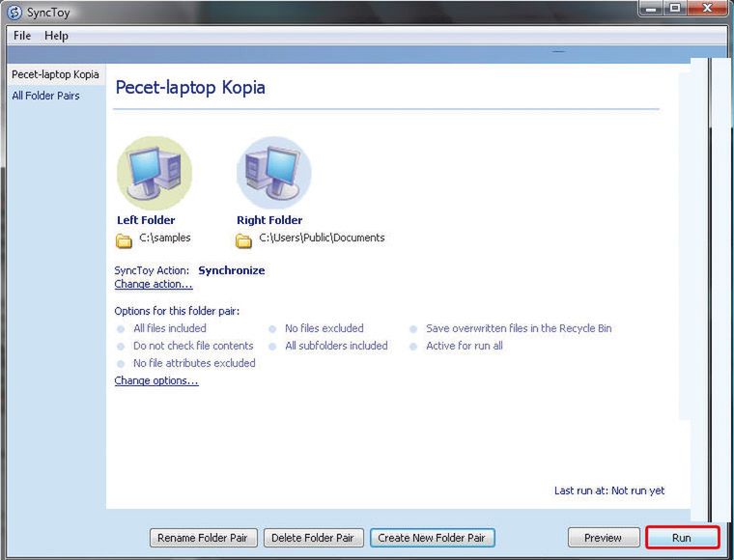Click the Active for run all option

(465, 346)
